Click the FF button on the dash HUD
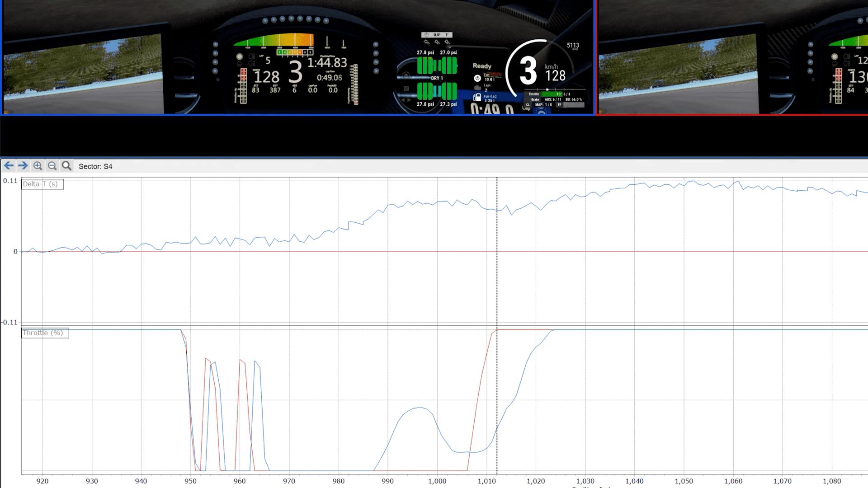868x488 pixels. pos(559,105)
